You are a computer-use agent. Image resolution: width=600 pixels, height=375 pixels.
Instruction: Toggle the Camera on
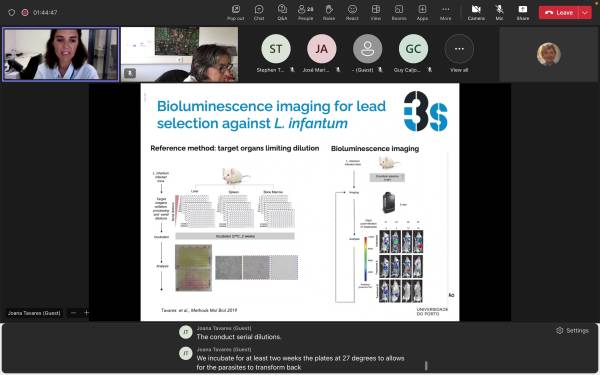[x=476, y=12]
